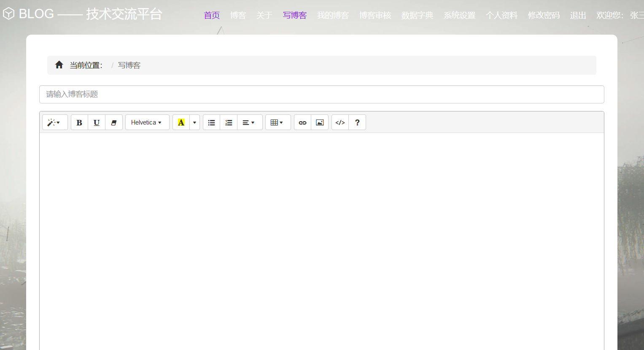The height and width of the screenshot is (350, 644).
Task: Open the insert table dropdown
Action: [278, 122]
